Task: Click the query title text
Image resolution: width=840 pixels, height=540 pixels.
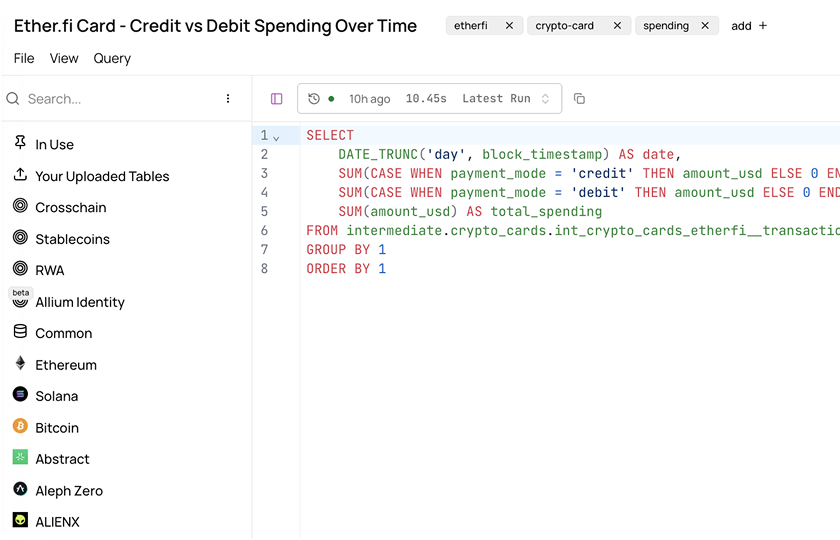Action: pos(215,26)
